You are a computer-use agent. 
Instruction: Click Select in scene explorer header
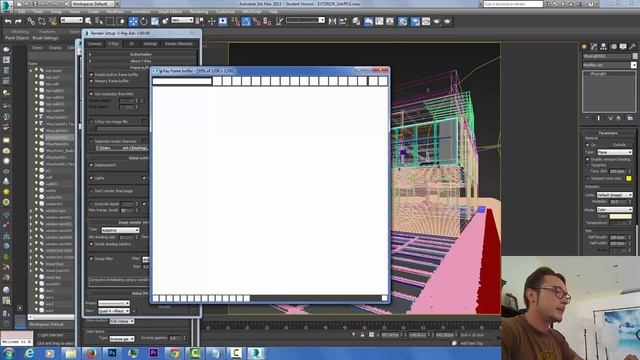(37, 48)
